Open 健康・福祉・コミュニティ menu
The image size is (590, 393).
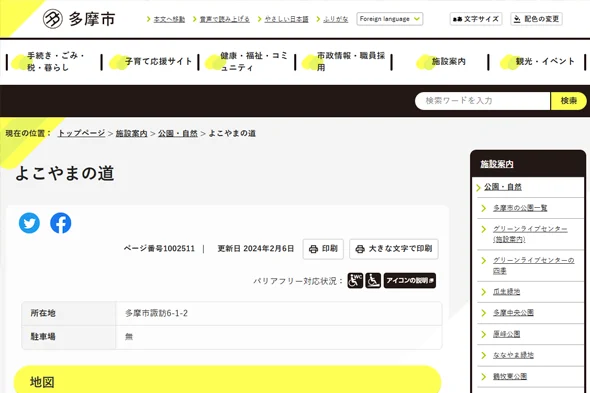[x=247, y=62]
